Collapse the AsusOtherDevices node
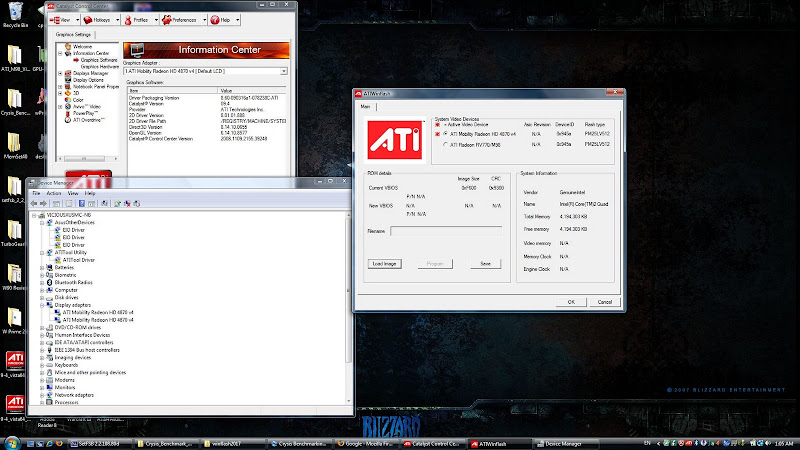 pyautogui.click(x=42, y=222)
